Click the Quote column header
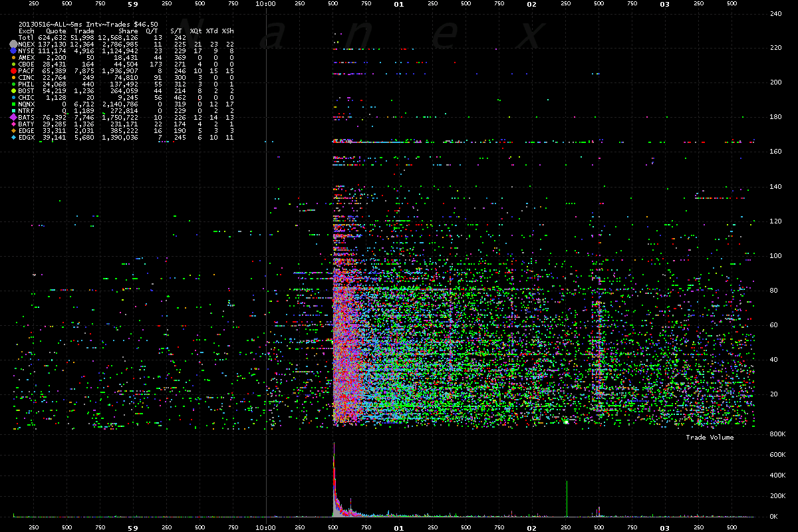 tap(56, 31)
